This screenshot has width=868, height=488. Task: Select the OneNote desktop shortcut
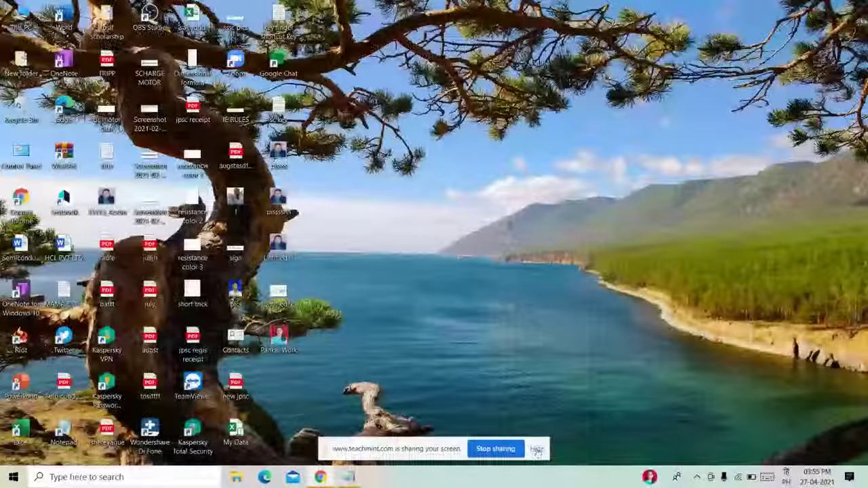(x=64, y=64)
